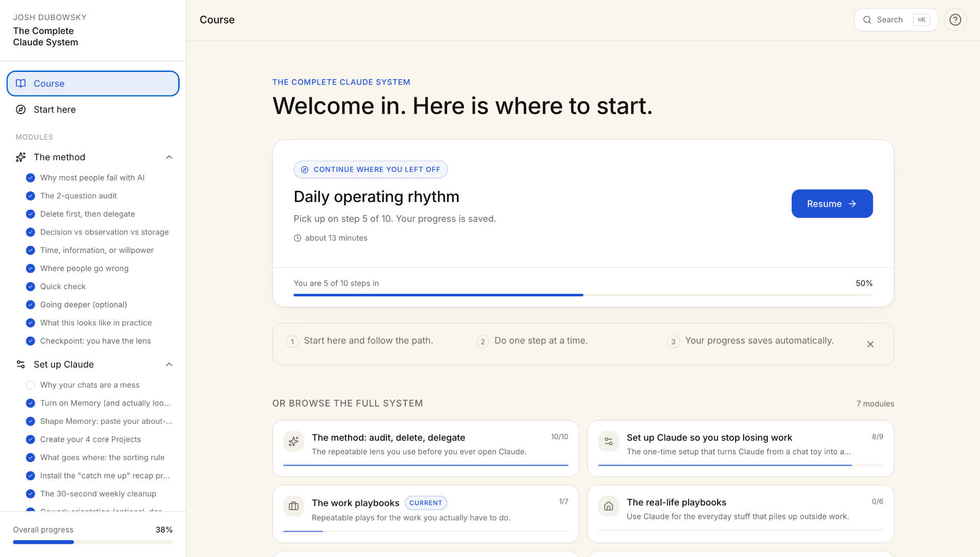Click the 5 of 10 steps progress bar

click(583, 295)
